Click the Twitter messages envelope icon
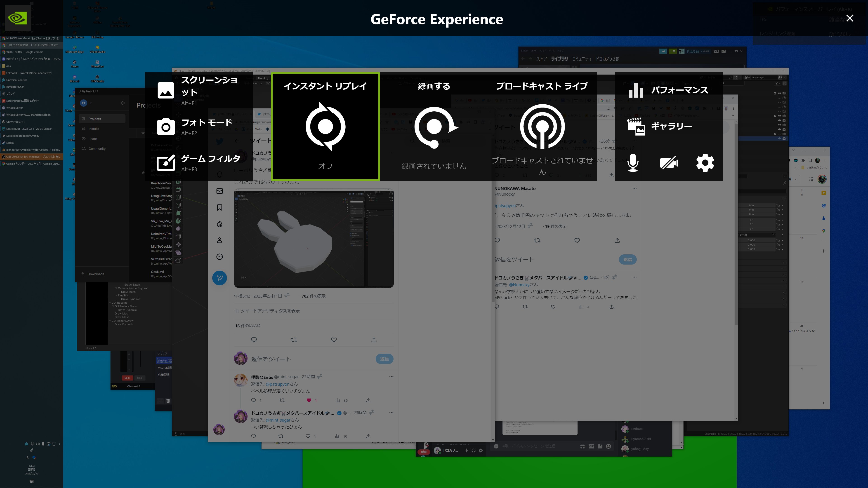Screen dimensions: 868x488 click(x=219, y=191)
